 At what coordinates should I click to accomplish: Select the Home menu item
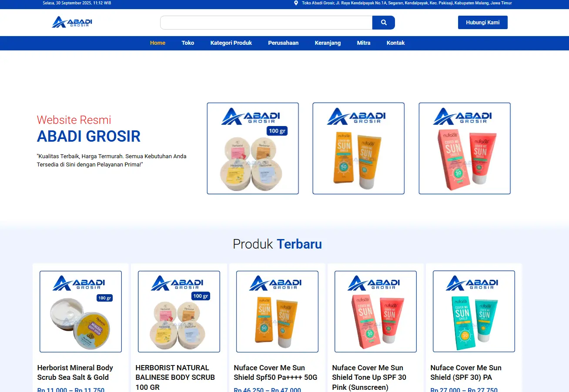coord(157,43)
